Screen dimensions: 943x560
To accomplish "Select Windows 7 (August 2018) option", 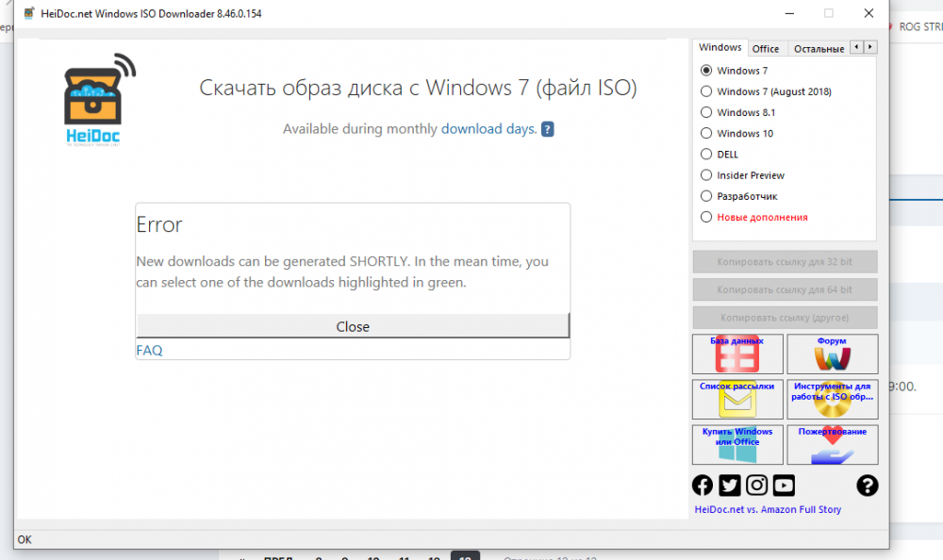I will (x=706, y=92).
